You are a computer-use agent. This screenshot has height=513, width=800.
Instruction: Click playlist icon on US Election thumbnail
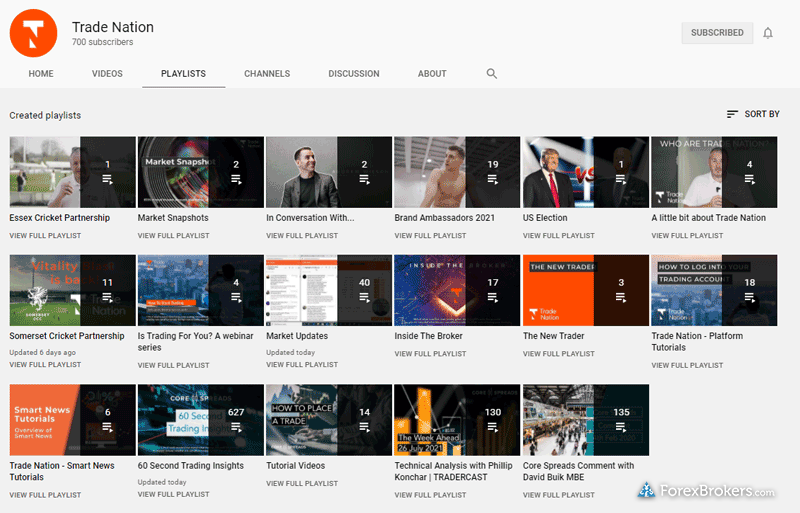(621, 179)
